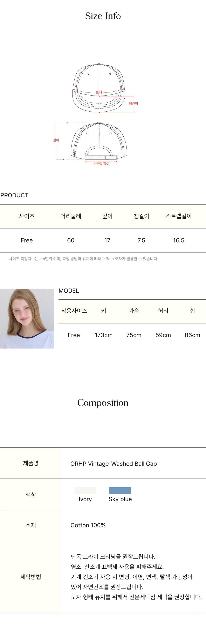The height and width of the screenshot is (644, 206).
Task: Click the red 둘레 label on cap
Action: click(99, 92)
